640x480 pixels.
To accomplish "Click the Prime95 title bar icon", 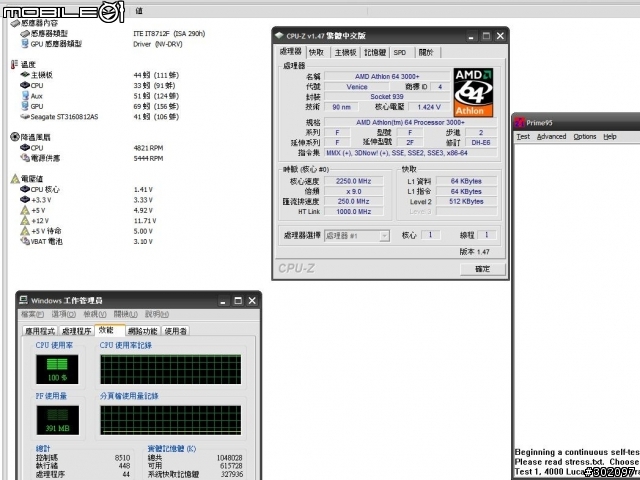I will click(x=520, y=122).
